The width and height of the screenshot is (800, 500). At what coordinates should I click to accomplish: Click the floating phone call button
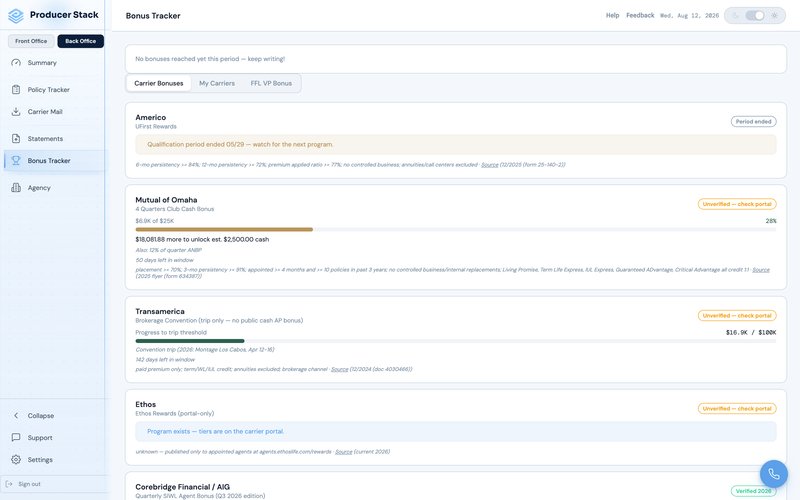pos(773,474)
